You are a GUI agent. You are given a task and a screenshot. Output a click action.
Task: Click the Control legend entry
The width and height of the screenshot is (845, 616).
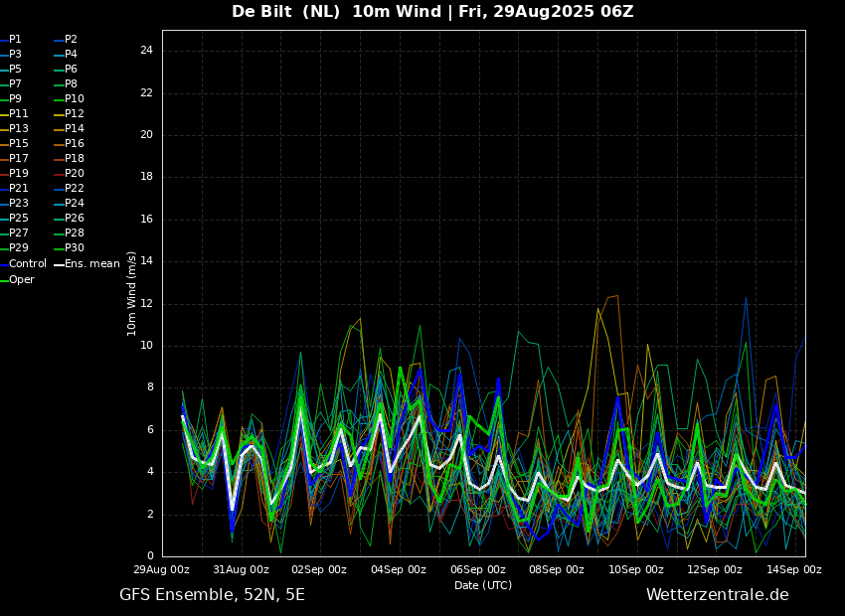[23, 264]
